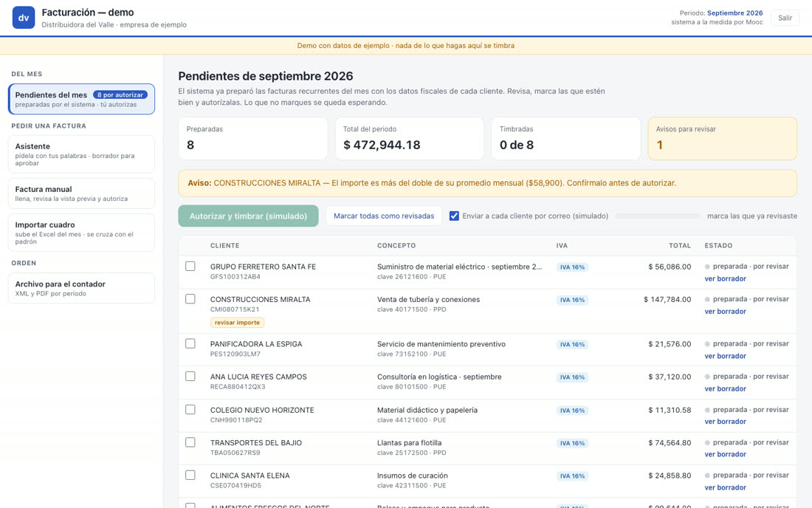
Task: Click concept Venta de tubería y conexiones
Action: (x=428, y=299)
